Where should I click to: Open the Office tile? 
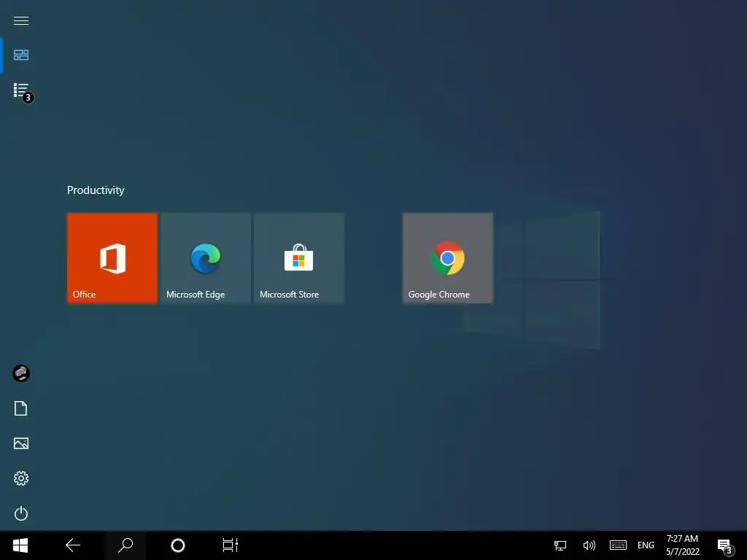tap(112, 258)
